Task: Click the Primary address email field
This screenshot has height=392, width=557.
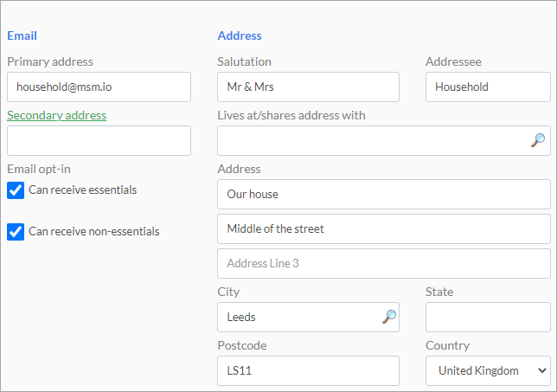Action: click(x=99, y=87)
